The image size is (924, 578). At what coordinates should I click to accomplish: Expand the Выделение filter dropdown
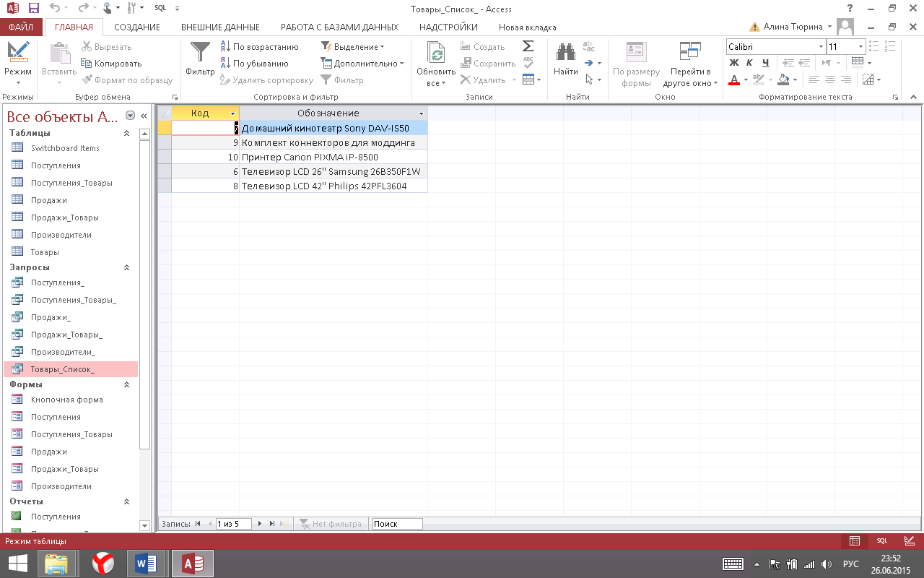click(353, 47)
